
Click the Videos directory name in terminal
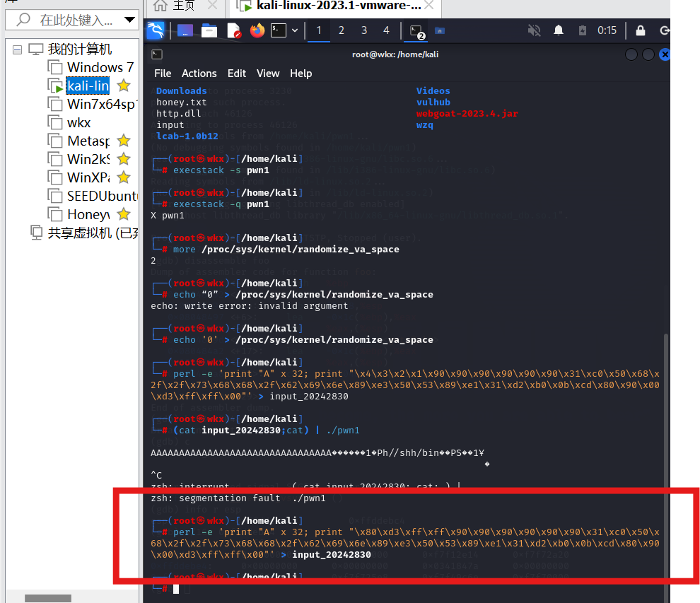click(x=433, y=90)
